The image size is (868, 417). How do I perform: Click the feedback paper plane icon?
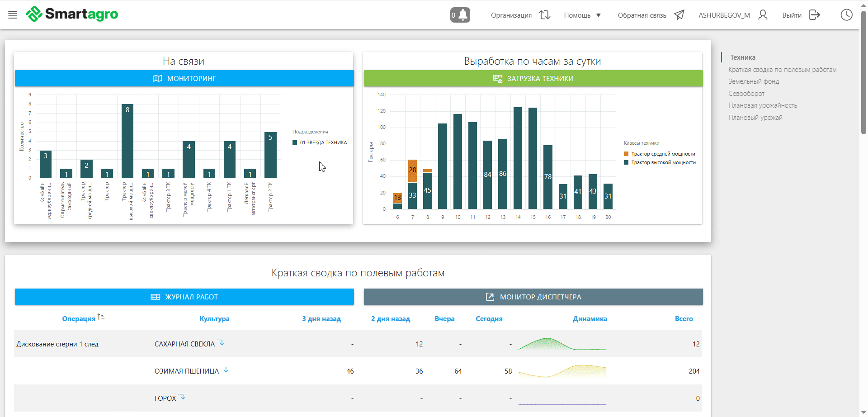pos(679,15)
